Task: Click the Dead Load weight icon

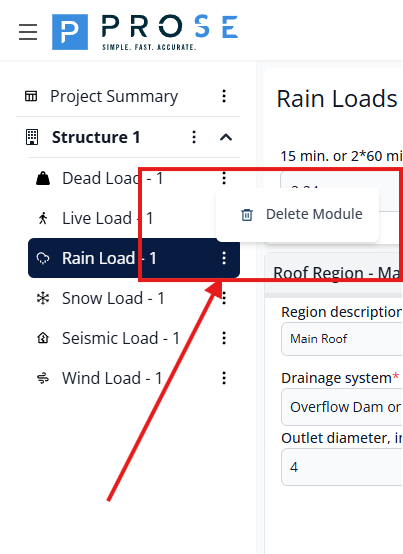Action: [x=43, y=178]
